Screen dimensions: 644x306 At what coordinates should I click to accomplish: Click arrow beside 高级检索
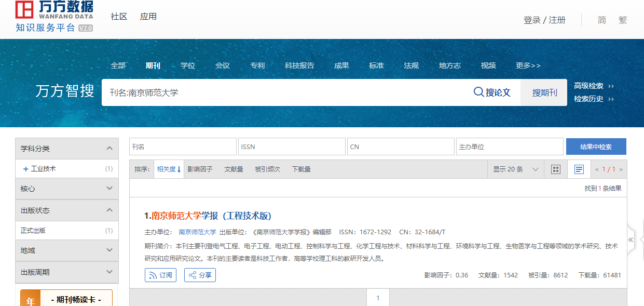click(x=611, y=86)
